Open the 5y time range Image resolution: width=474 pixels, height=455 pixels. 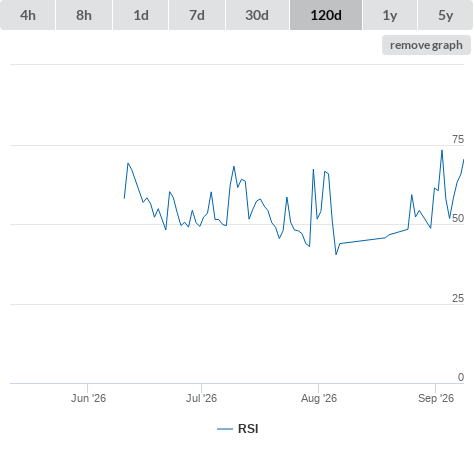pyautogui.click(x=445, y=15)
